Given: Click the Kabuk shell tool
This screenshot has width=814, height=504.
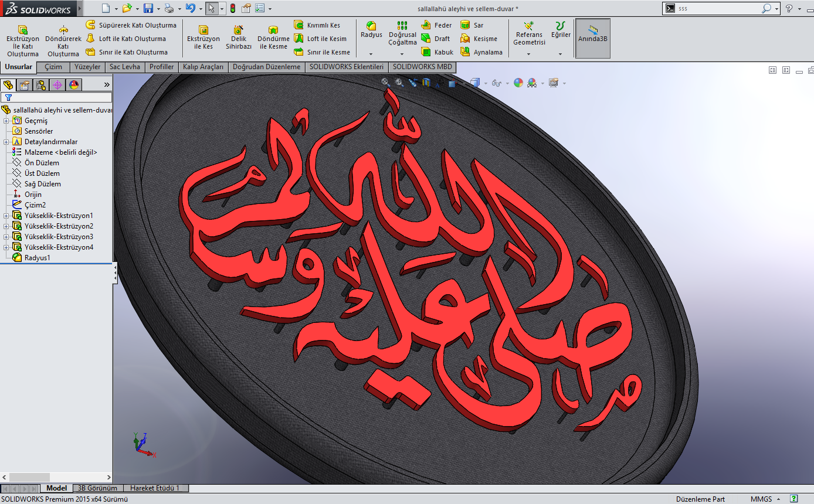Looking at the screenshot, I should click(437, 52).
